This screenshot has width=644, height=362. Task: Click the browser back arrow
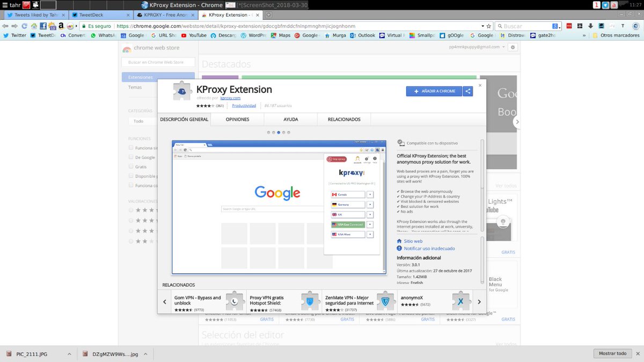pyautogui.click(x=5, y=26)
